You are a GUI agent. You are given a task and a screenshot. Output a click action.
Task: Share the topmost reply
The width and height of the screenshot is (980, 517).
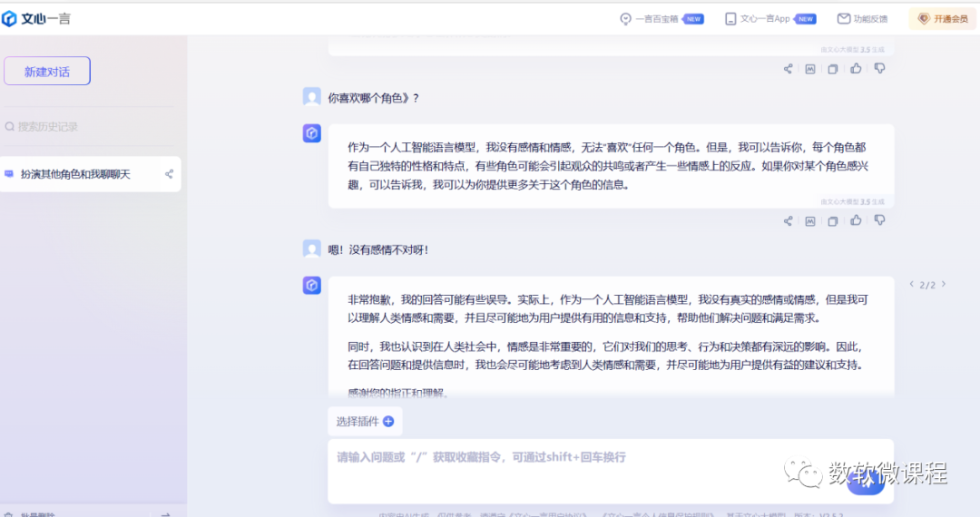(788, 68)
